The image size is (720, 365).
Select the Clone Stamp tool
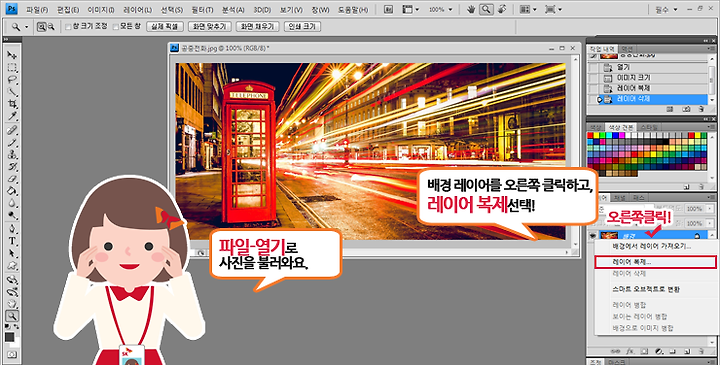tap(12, 155)
